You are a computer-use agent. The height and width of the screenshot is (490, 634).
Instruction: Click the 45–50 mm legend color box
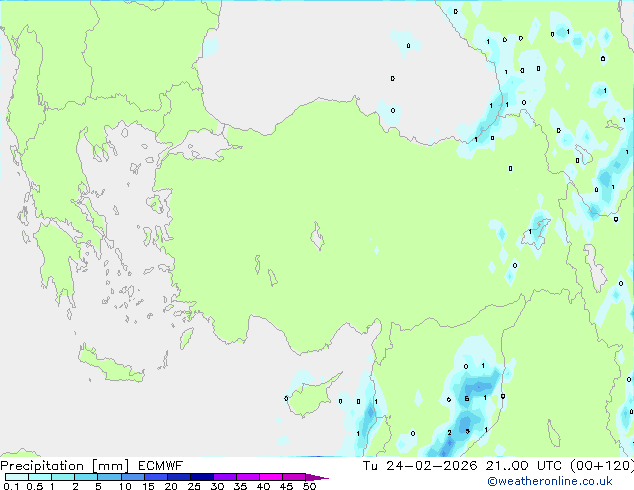click(x=294, y=477)
